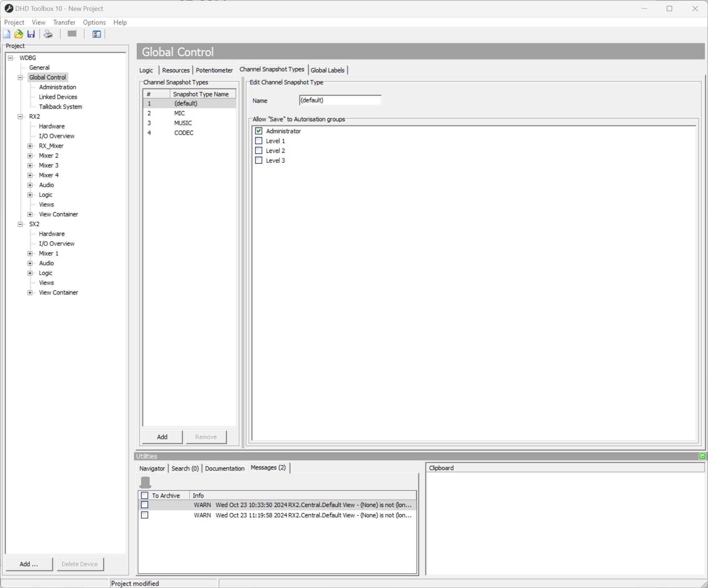Switch to the Global Labels tab
This screenshot has height=588, width=708.
tap(327, 70)
